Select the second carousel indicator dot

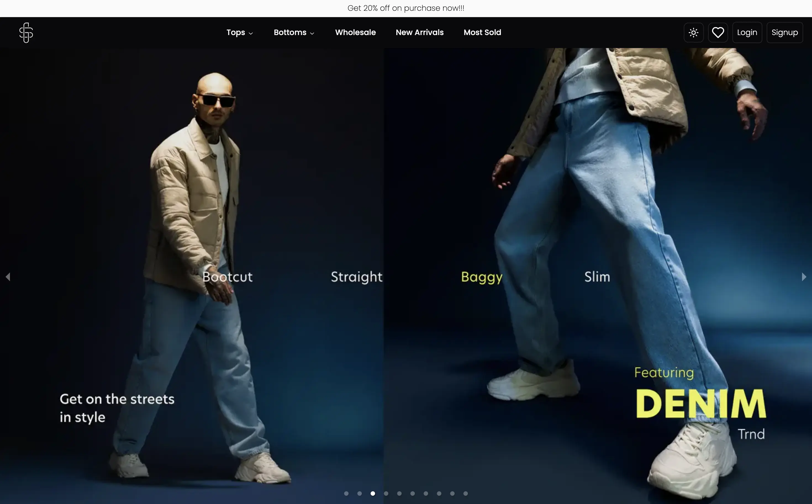click(x=360, y=493)
